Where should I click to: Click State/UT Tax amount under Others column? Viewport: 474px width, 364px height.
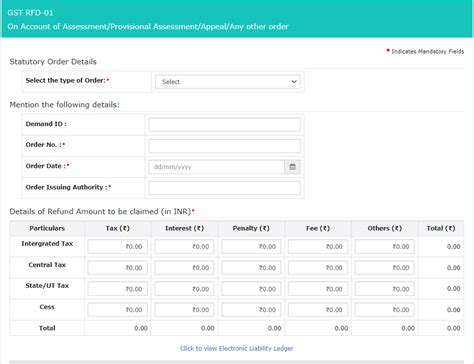[x=385, y=289]
